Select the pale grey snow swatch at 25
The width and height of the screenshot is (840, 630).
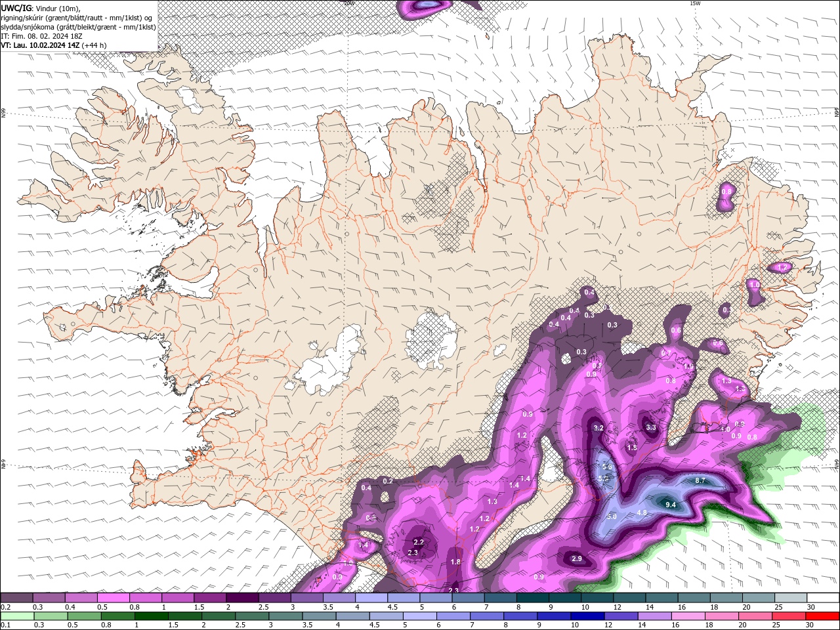(x=791, y=598)
